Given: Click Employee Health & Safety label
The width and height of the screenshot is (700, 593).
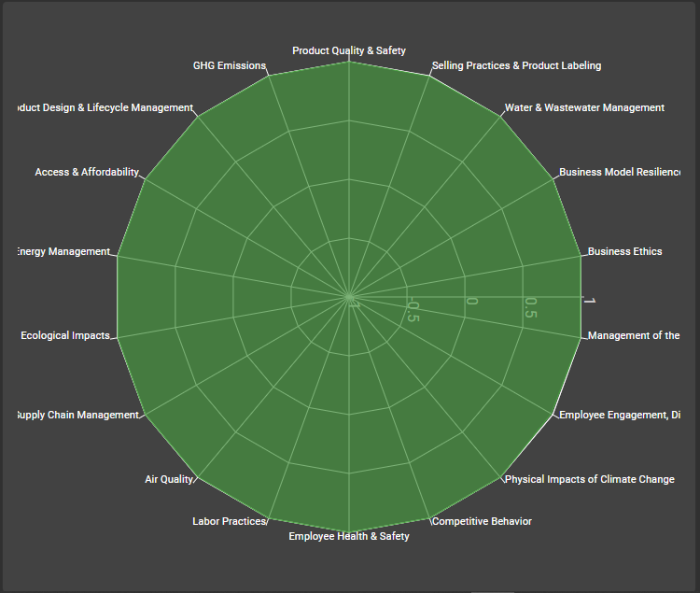Looking at the screenshot, I should click(x=349, y=536).
